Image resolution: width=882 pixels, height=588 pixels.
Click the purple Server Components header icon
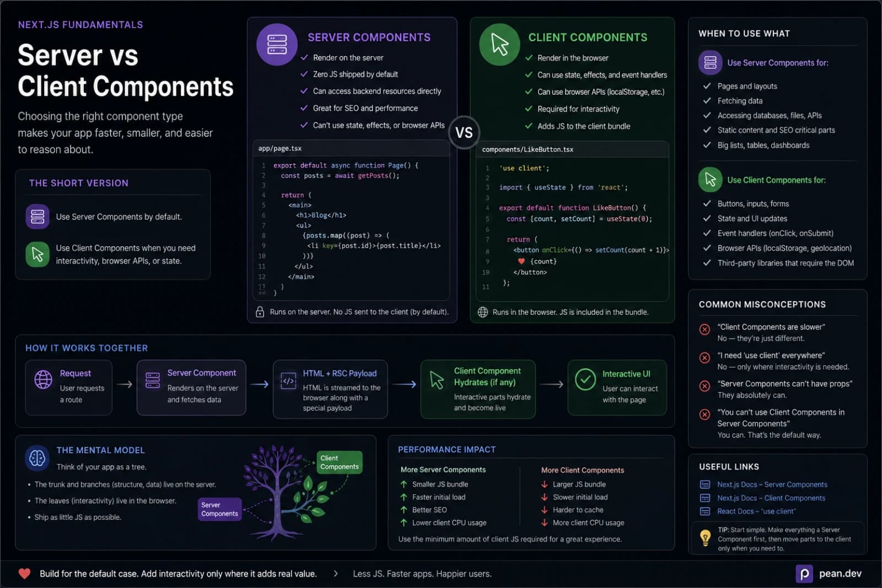(x=277, y=45)
